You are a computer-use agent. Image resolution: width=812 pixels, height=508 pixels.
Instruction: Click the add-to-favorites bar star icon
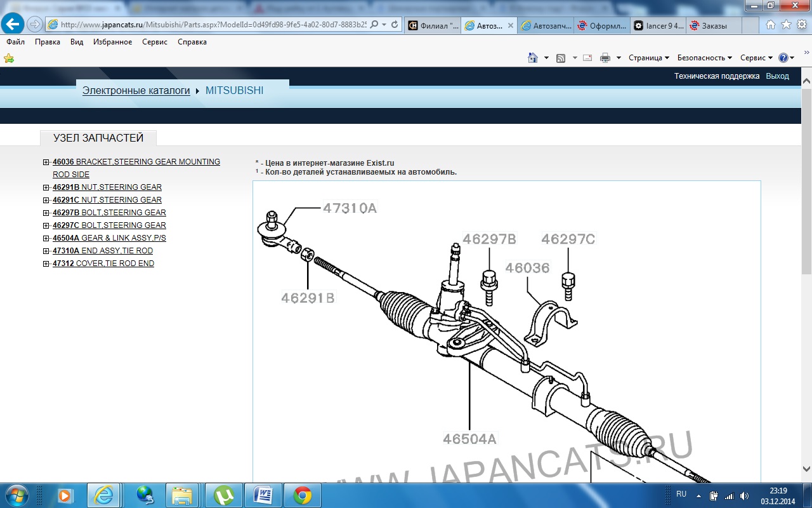coord(9,58)
